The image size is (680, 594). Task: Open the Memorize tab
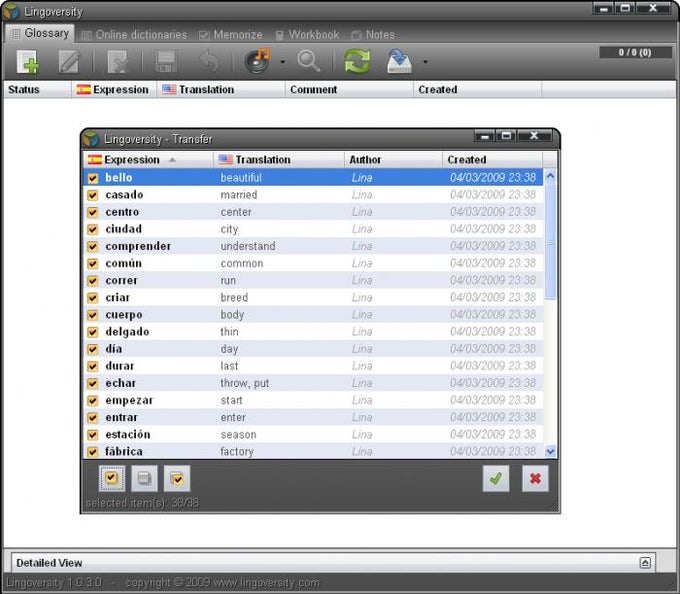pyautogui.click(x=231, y=35)
